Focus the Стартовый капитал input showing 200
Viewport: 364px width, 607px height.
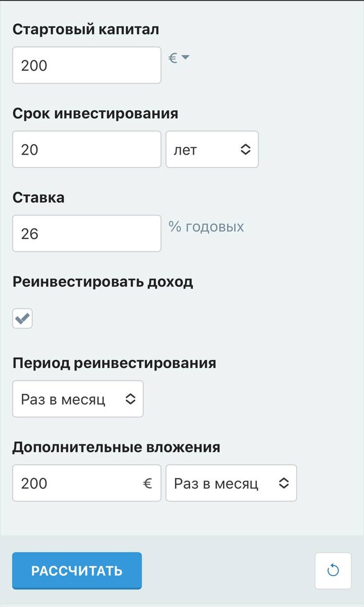86,65
